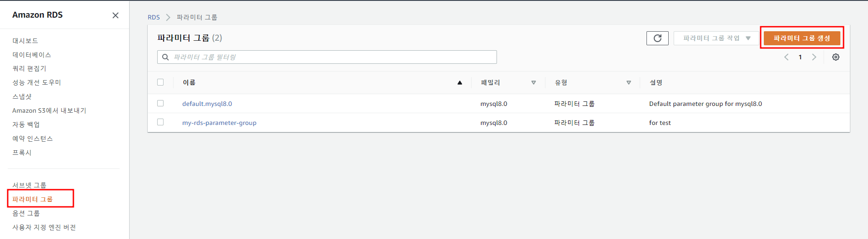Click RDS breadcrumb link

(154, 17)
